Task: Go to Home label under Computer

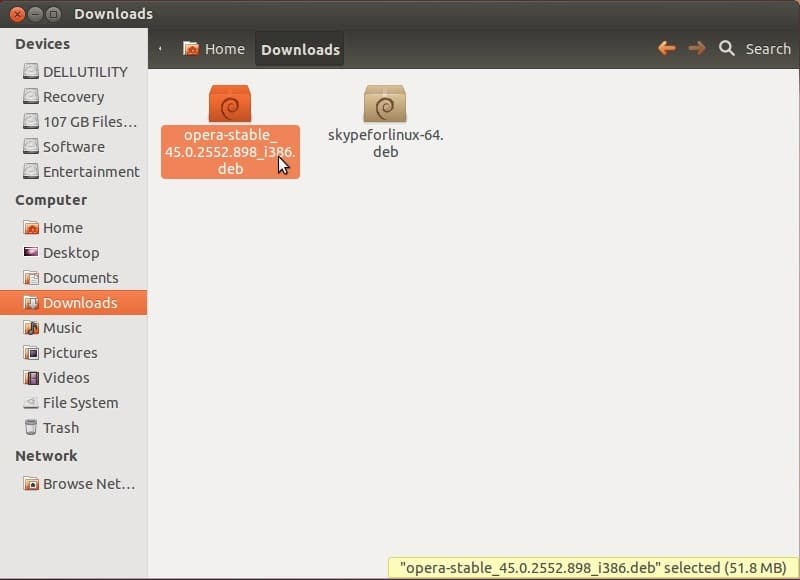Action: pyautogui.click(x=63, y=228)
